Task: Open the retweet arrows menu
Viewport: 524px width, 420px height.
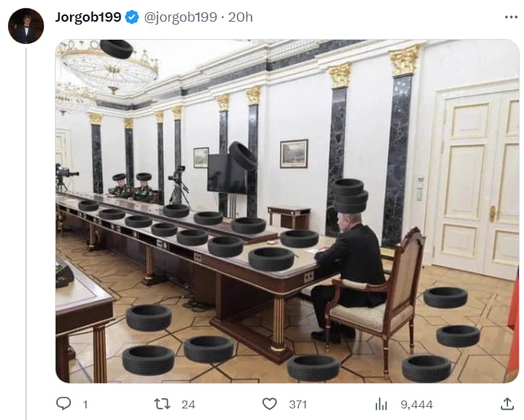Action: 162,404
